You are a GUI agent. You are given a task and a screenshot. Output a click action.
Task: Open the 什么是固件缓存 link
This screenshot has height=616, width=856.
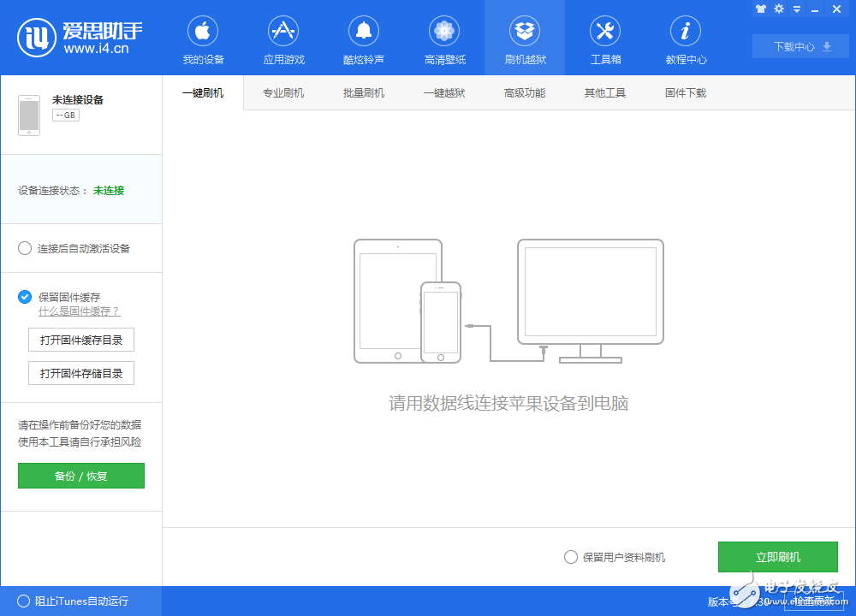(80, 311)
